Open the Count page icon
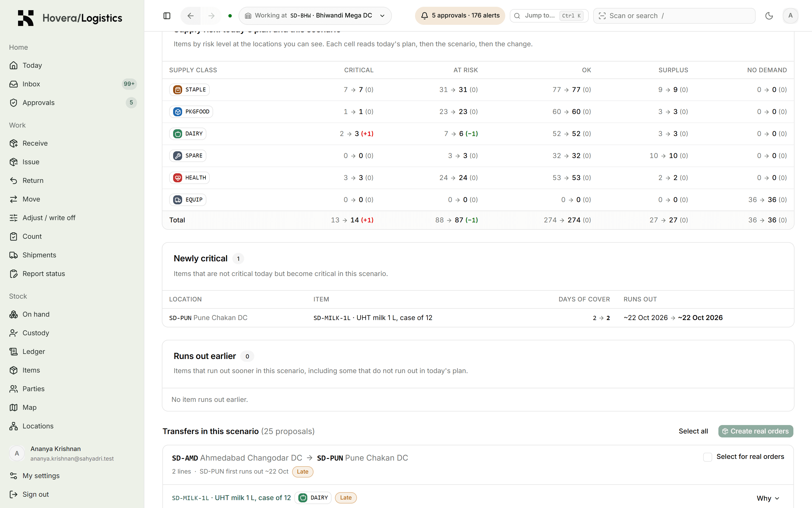Image resolution: width=812 pixels, height=508 pixels. pos(14,237)
